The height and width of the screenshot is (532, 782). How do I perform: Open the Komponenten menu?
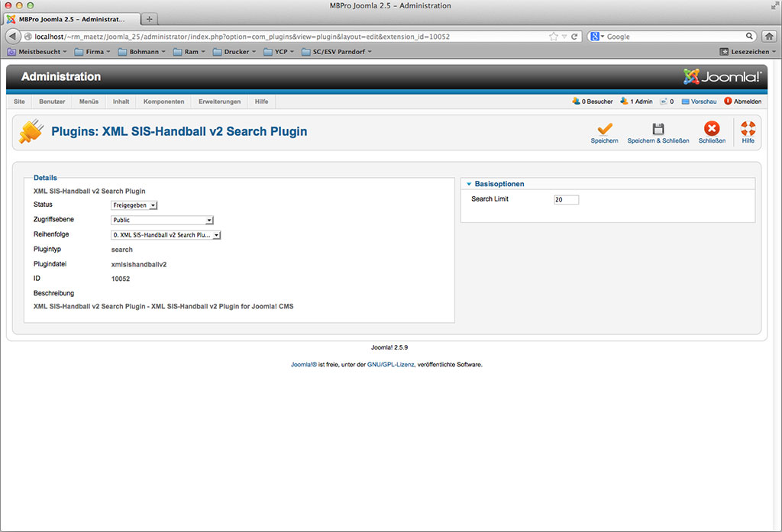click(163, 102)
